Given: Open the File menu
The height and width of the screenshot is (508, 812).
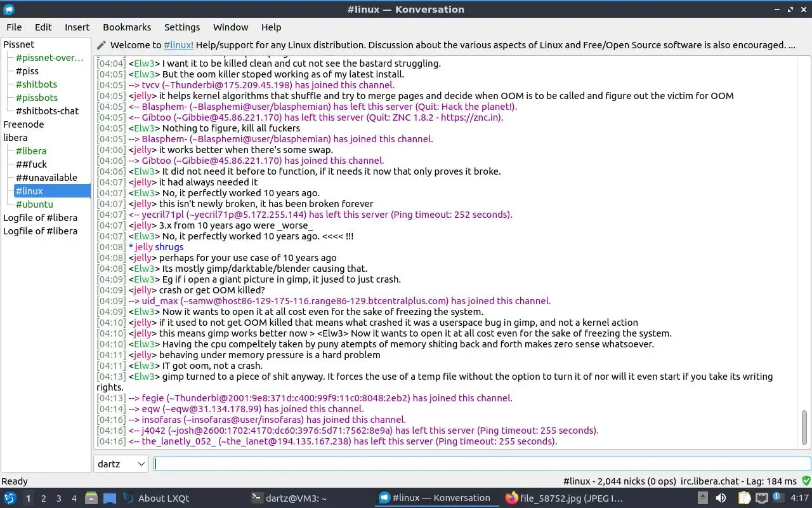Looking at the screenshot, I should [x=14, y=27].
